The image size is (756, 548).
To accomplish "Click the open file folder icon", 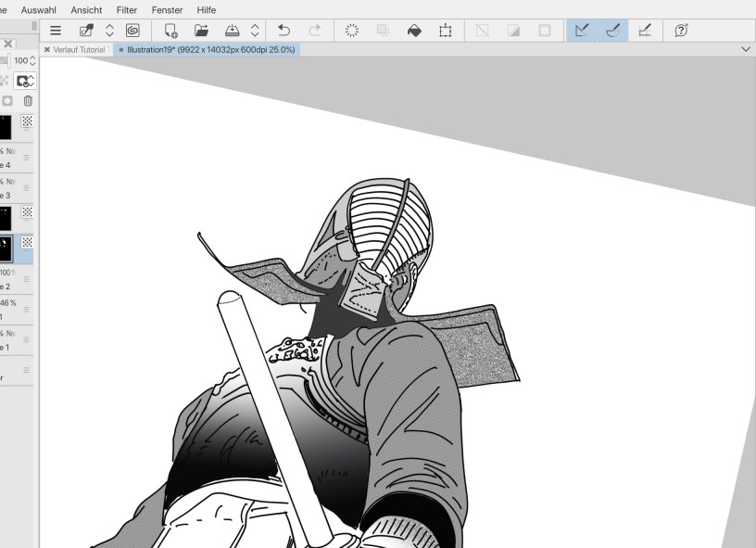I will pos(201,31).
